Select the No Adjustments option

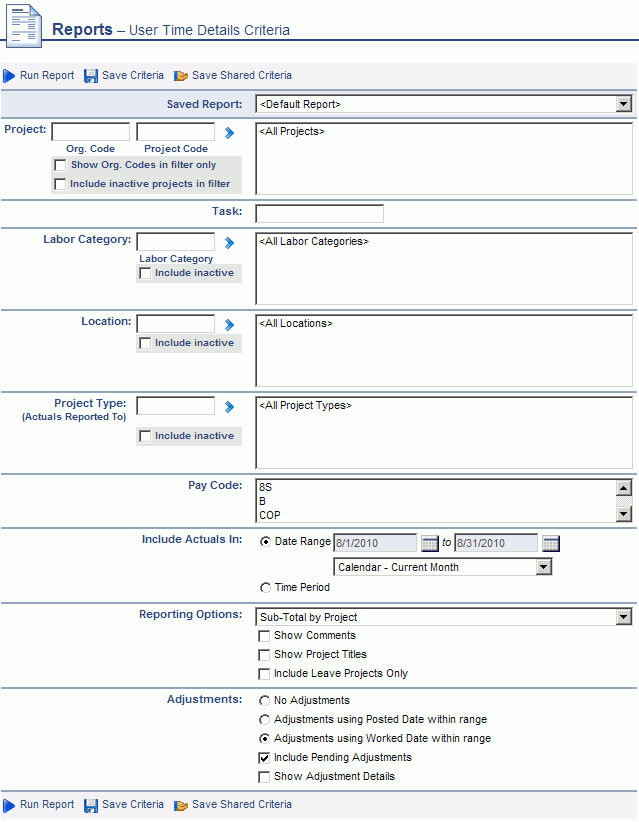click(265, 701)
